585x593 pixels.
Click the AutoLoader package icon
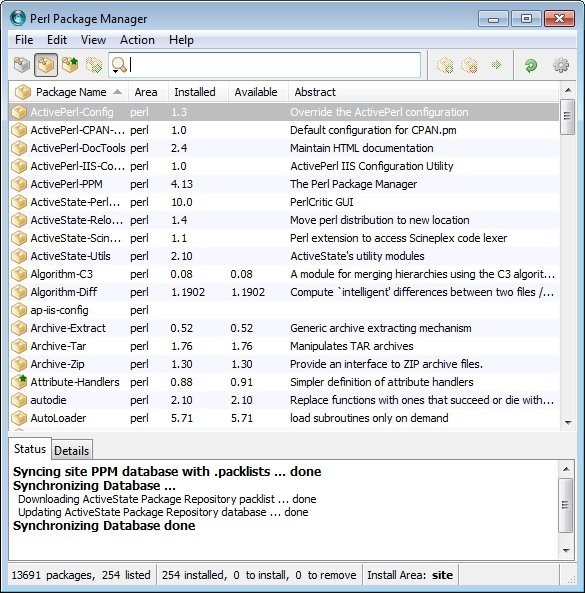[x=19, y=418]
